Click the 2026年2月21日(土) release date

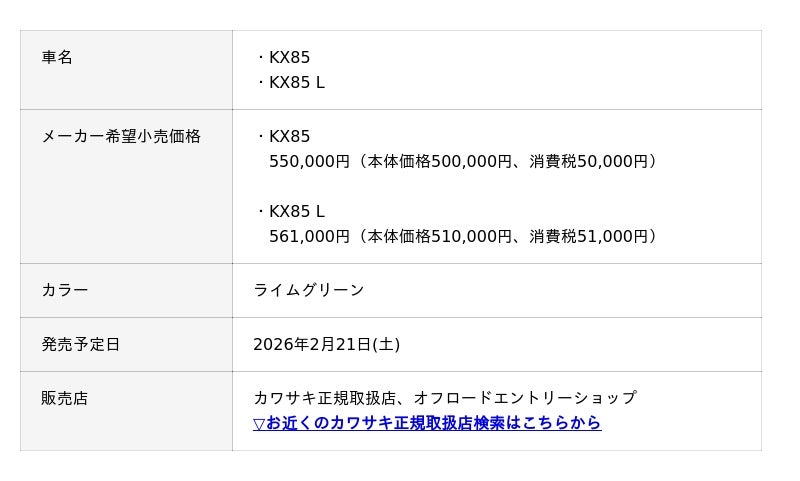326,345
